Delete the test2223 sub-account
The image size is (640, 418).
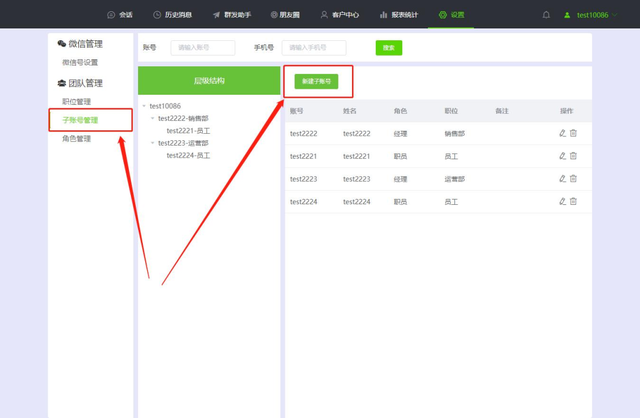click(x=573, y=178)
